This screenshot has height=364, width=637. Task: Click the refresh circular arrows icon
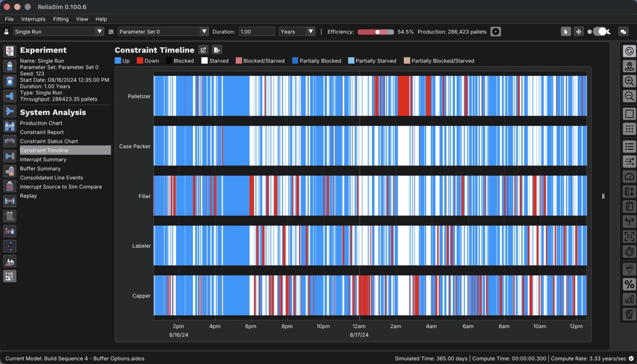tap(629, 51)
